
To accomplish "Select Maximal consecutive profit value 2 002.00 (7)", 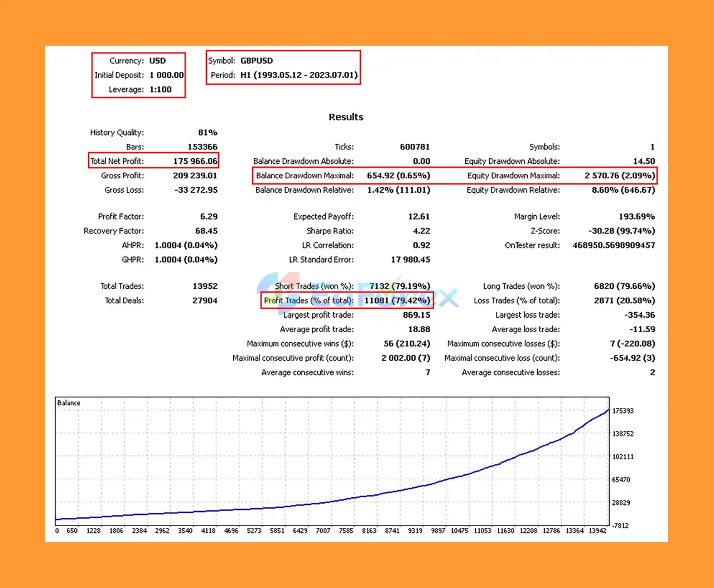I will 406,358.
